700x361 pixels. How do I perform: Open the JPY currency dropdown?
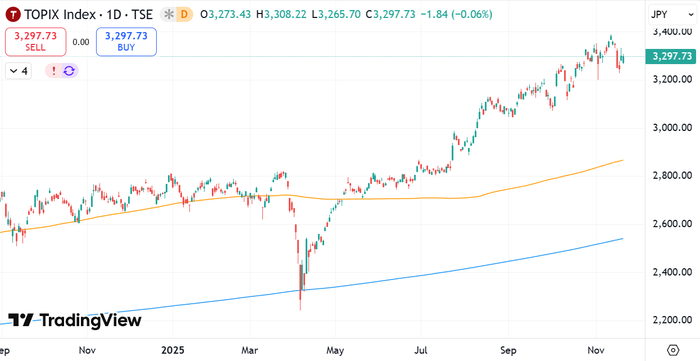click(x=673, y=15)
